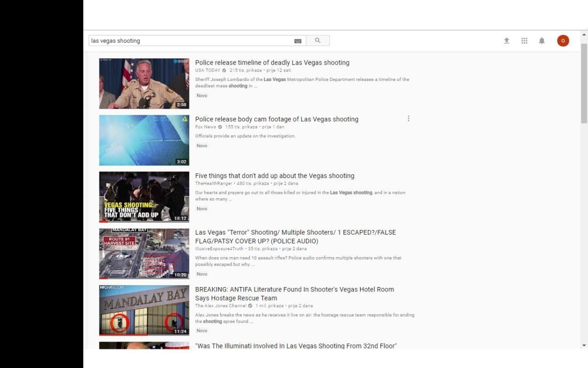The image size is (588, 368).
Task: Click 'Novo' badge under TheHealthRanger video
Action: pyautogui.click(x=202, y=209)
